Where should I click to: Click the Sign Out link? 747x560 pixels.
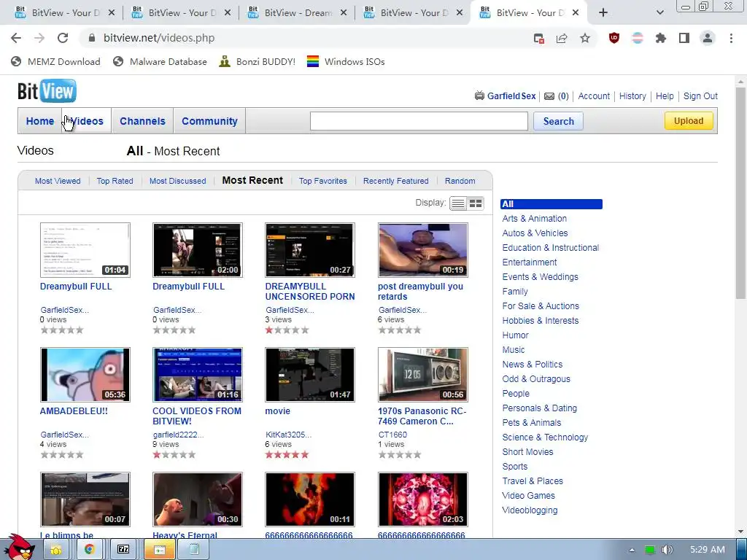700,96
